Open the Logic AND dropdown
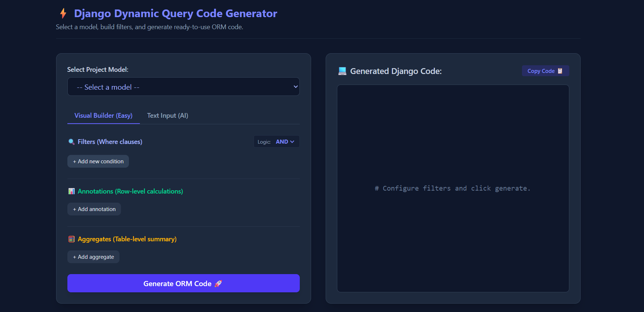 (x=285, y=142)
